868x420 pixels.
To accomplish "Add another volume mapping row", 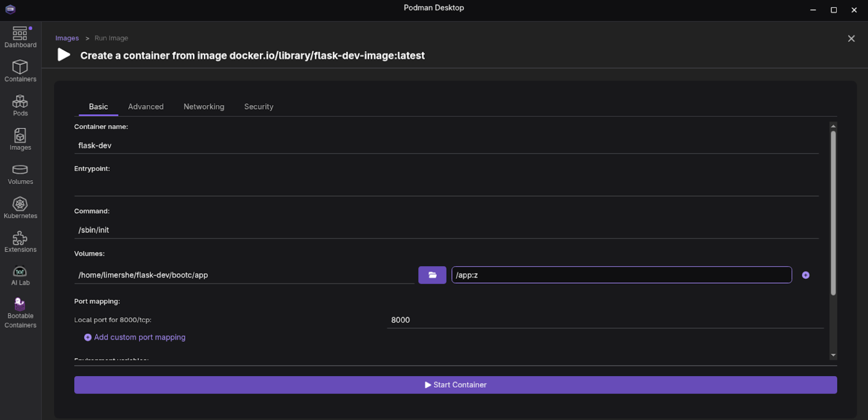I will click(805, 275).
